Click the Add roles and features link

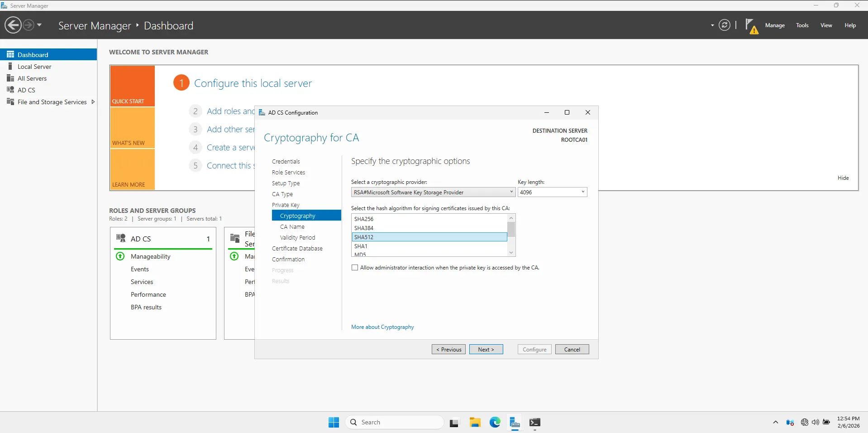pos(231,111)
